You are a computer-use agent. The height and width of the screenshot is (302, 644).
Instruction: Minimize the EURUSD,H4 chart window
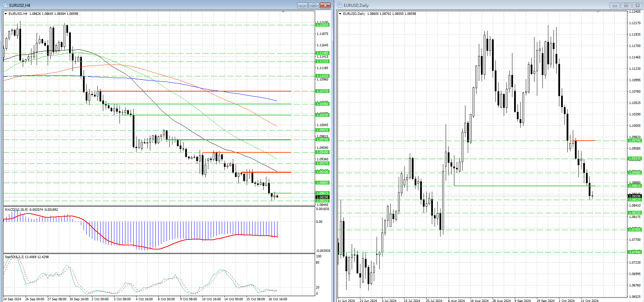(x=302, y=5)
